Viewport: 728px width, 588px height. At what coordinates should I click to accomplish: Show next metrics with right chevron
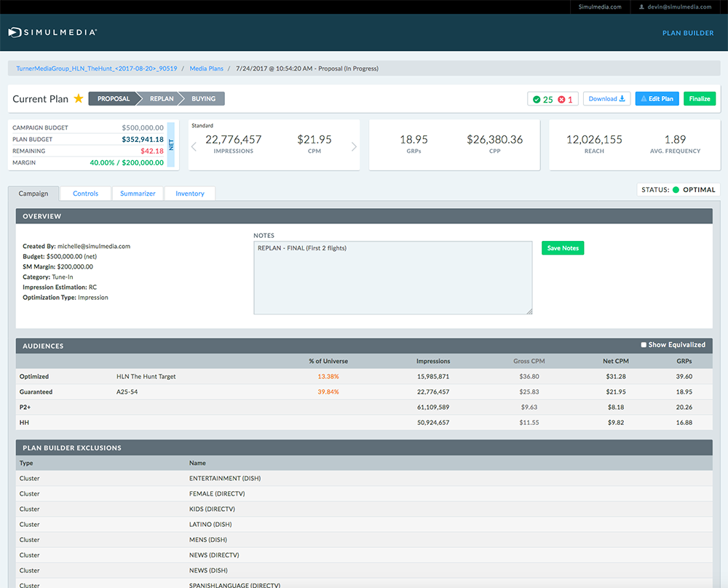[x=354, y=147]
